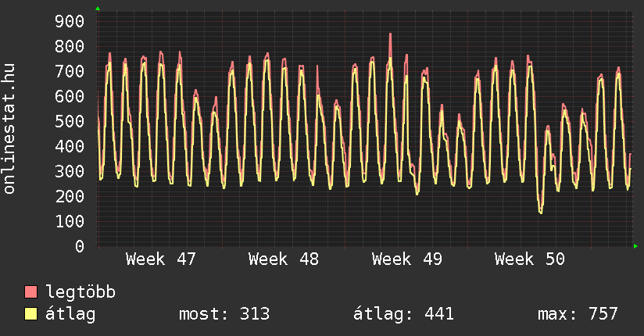This screenshot has width=644, height=336.
Task: Click the 'legtöbb' legend text
Action: 81,293
